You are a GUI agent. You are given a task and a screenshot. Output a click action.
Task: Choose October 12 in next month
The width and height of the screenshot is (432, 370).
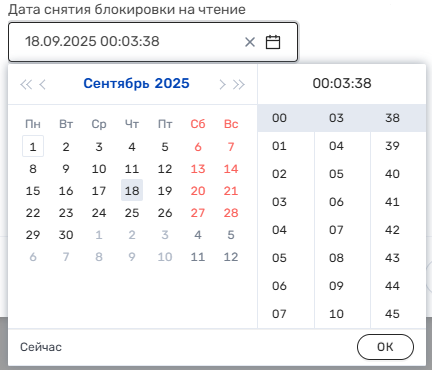click(231, 256)
